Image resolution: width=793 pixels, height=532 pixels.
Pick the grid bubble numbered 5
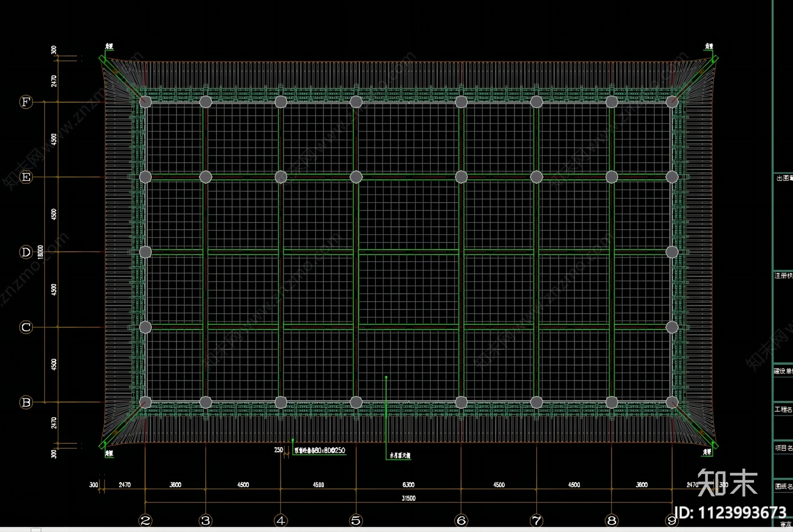pos(356,521)
